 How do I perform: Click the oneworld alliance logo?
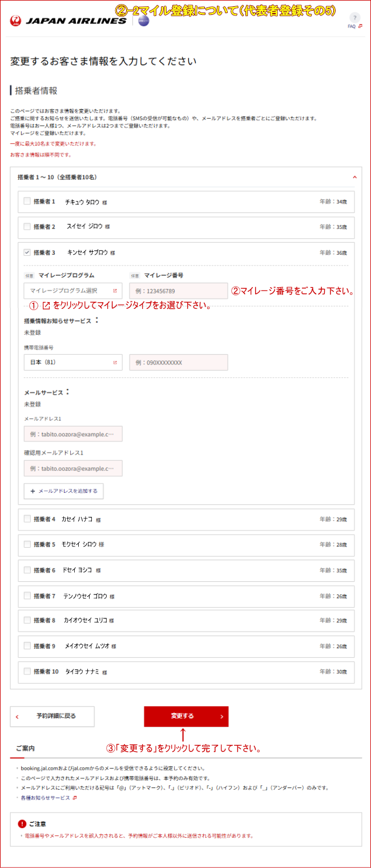tap(143, 21)
